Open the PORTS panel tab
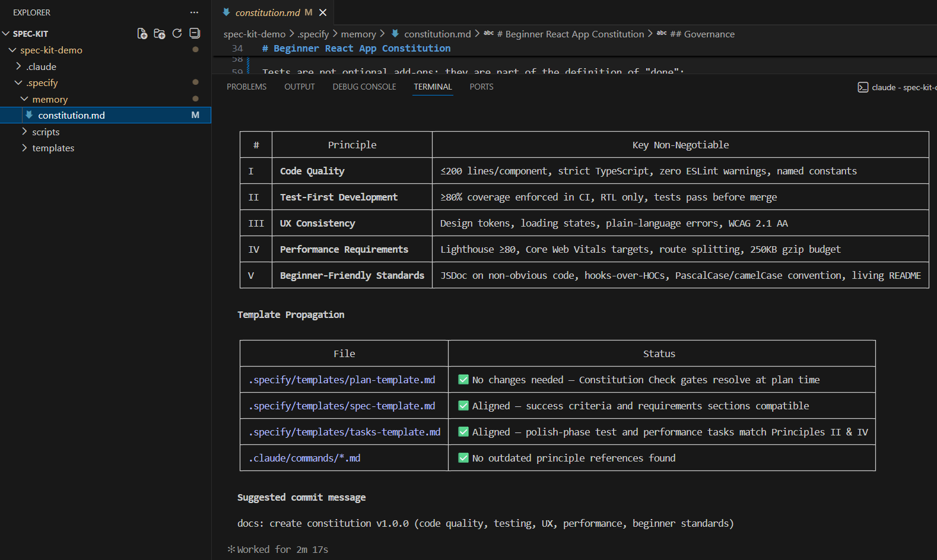This screenshot has height=560, width=937. (x=481, y=87)
